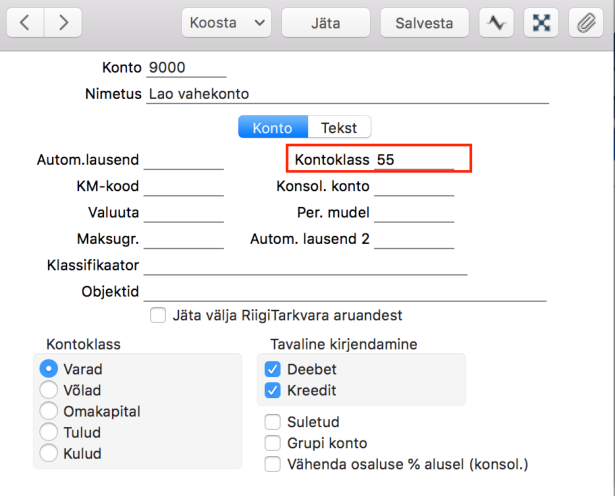Go to previous record arrow

[x=25, y=23]
